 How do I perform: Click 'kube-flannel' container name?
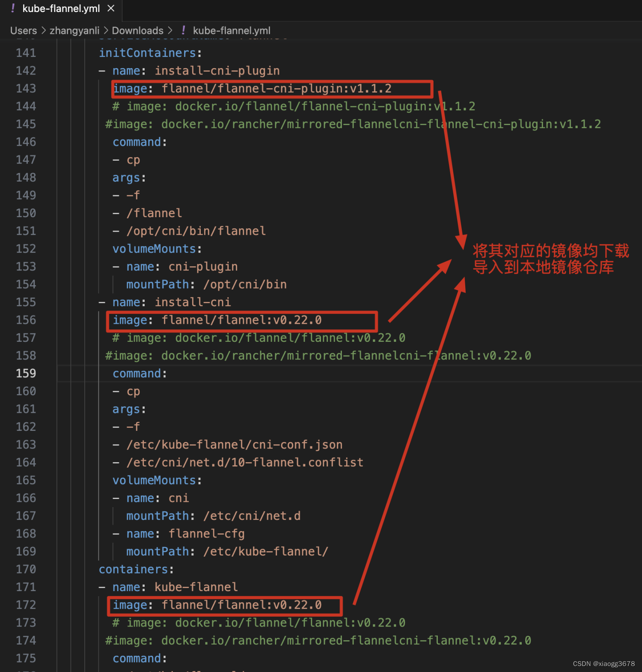tap(196, 587)
